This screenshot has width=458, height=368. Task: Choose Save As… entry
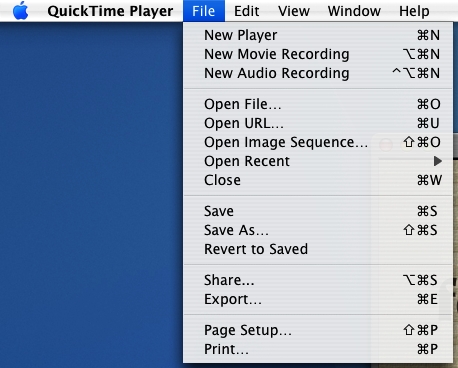click(x=318, y=230)
